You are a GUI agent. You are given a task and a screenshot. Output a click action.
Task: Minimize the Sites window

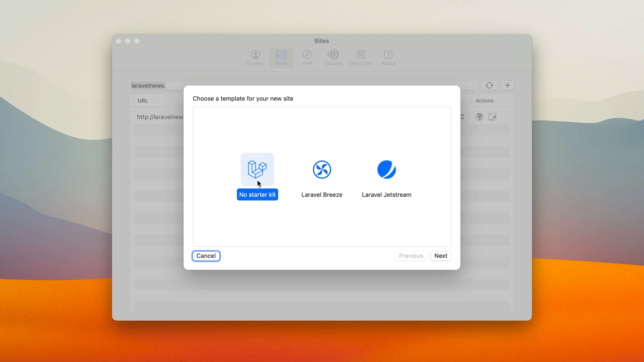pyautogui.click(x=127, y=41)
